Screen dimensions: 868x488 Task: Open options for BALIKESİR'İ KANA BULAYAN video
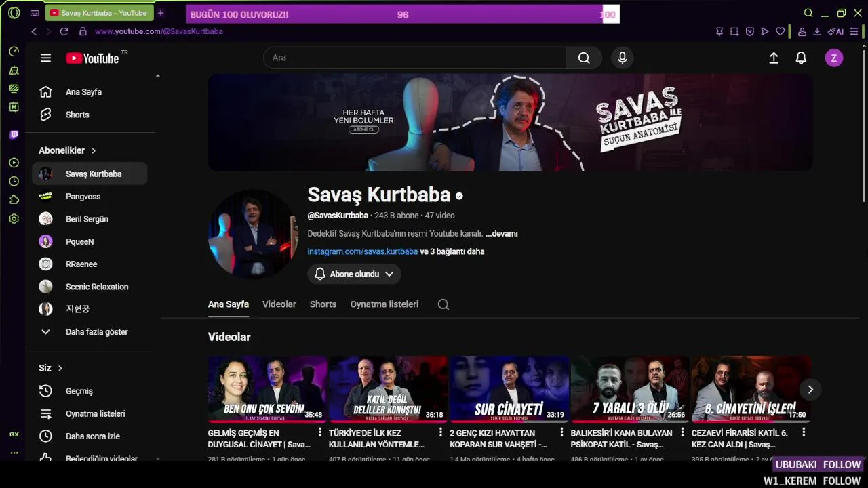[683, 432]
